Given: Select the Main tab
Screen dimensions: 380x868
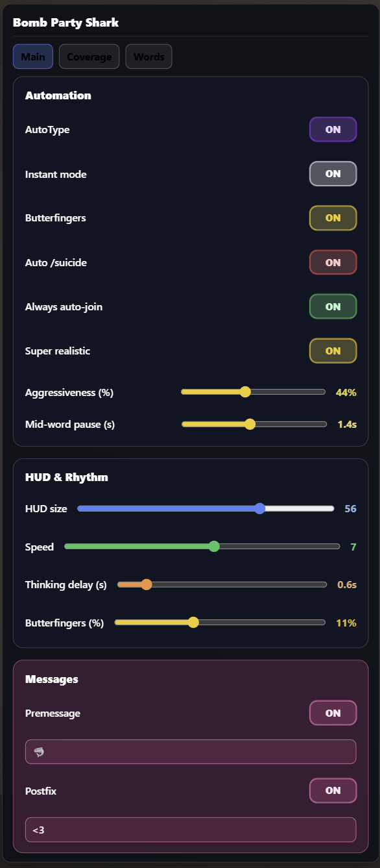Looking at the screenshot, I should tap(32, 56).
